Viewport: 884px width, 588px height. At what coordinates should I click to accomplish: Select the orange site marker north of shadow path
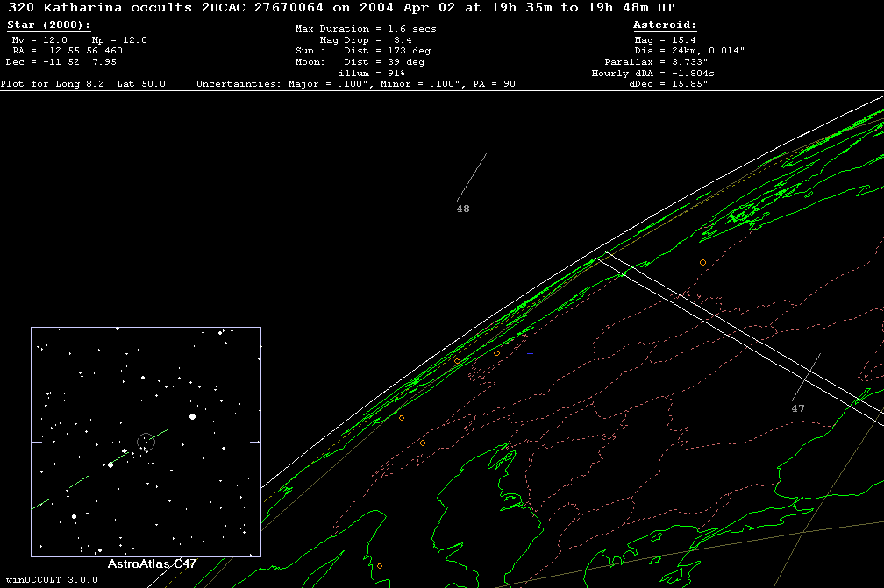point(702,262)
